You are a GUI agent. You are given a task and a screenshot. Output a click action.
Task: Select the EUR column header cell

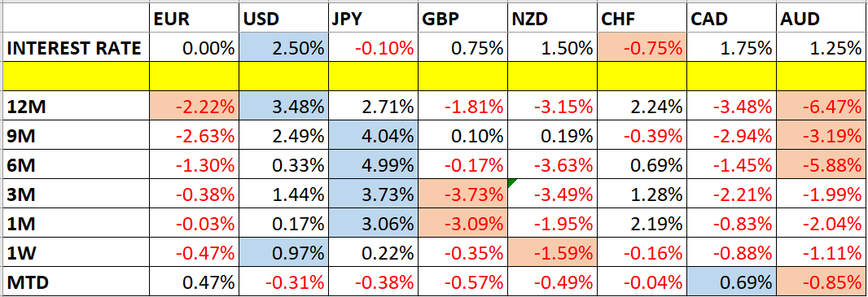point(193,20)
